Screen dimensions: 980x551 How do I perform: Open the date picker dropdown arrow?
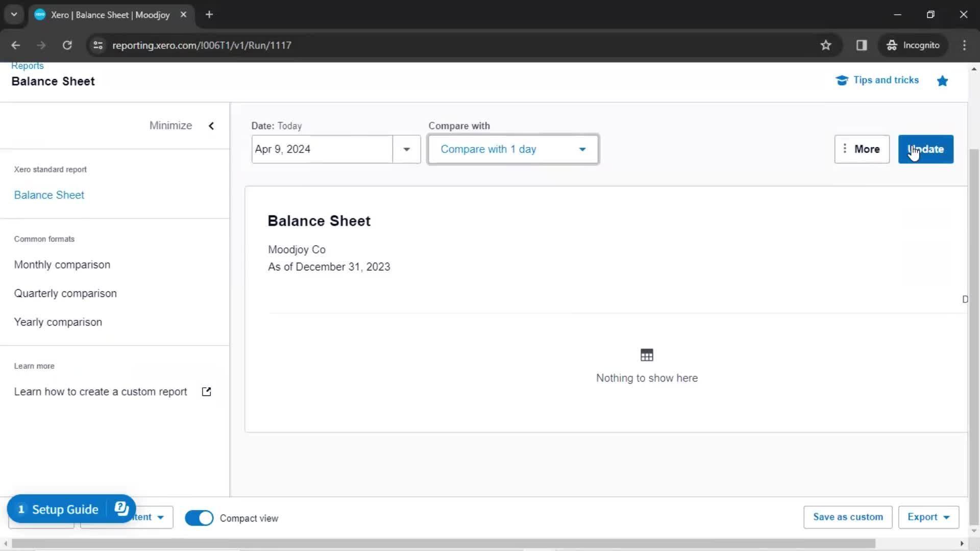[407, 149]
